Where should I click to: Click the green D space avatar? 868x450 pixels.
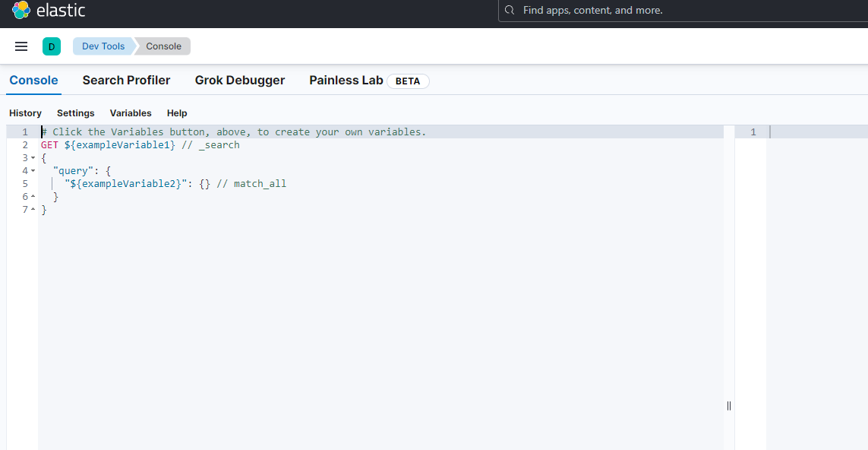coord(52,46)
